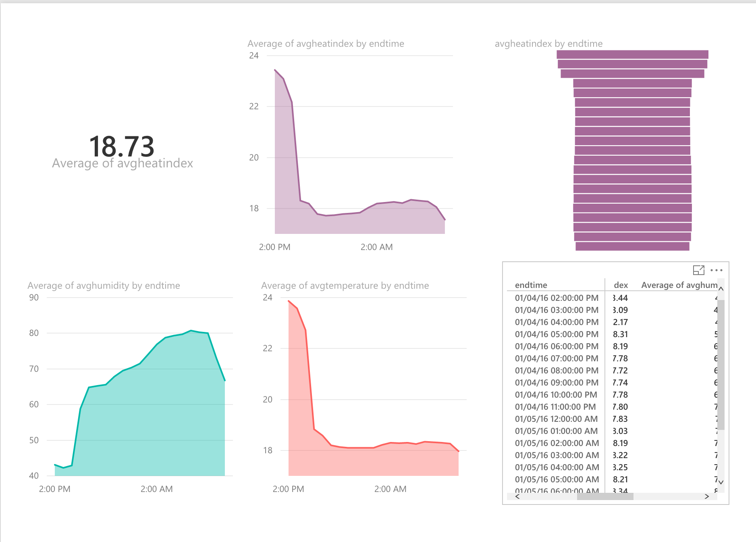The width and height of the screenshot is (756, 542).
Task: Click the table's scroll up arrow
Action: click(721, 289)
